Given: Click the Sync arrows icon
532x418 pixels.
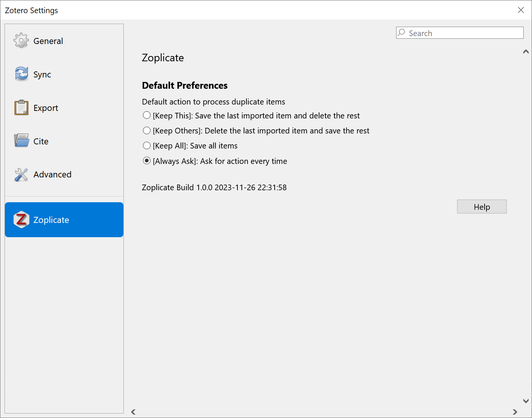Looking at the screenshot, I should (x=21, y=74).
